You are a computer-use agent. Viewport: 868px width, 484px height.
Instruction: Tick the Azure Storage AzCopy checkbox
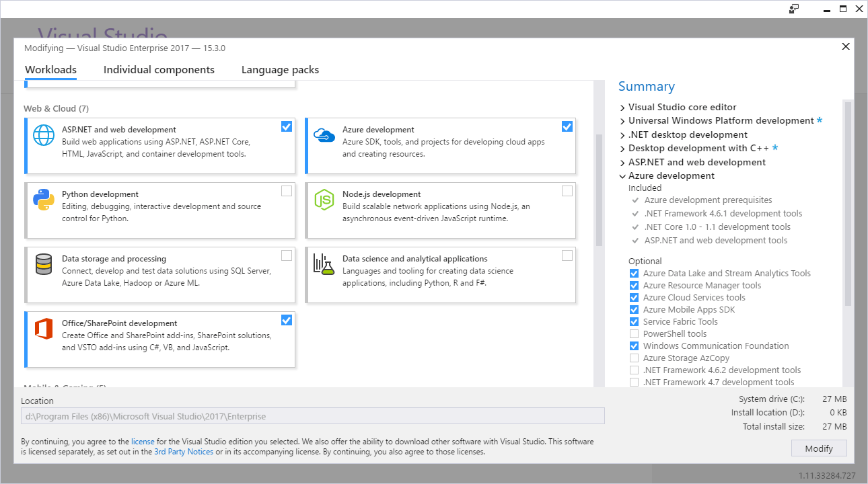[634, 358]
